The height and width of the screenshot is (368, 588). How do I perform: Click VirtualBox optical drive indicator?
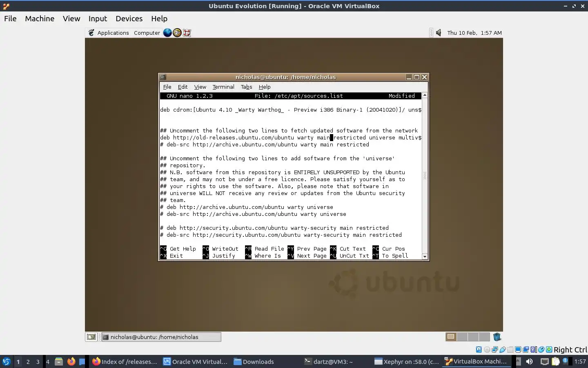coord(487,350)
